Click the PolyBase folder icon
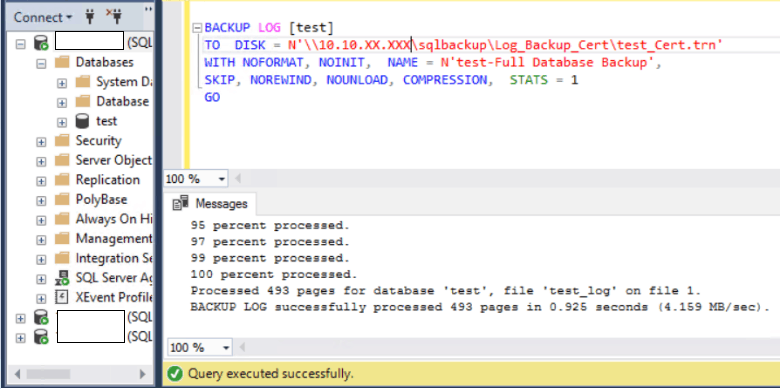Viewport: 782px width, 389px height. [62, 199]
